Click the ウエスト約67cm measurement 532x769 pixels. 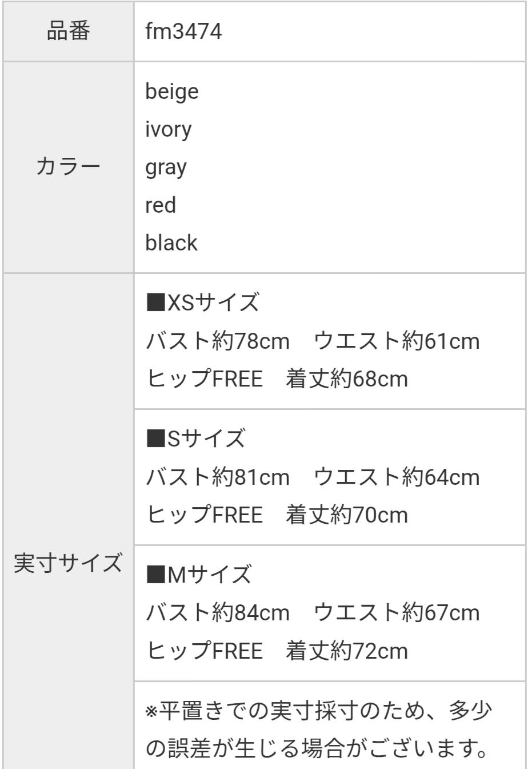pyautogui.click(x=397, y=613)
